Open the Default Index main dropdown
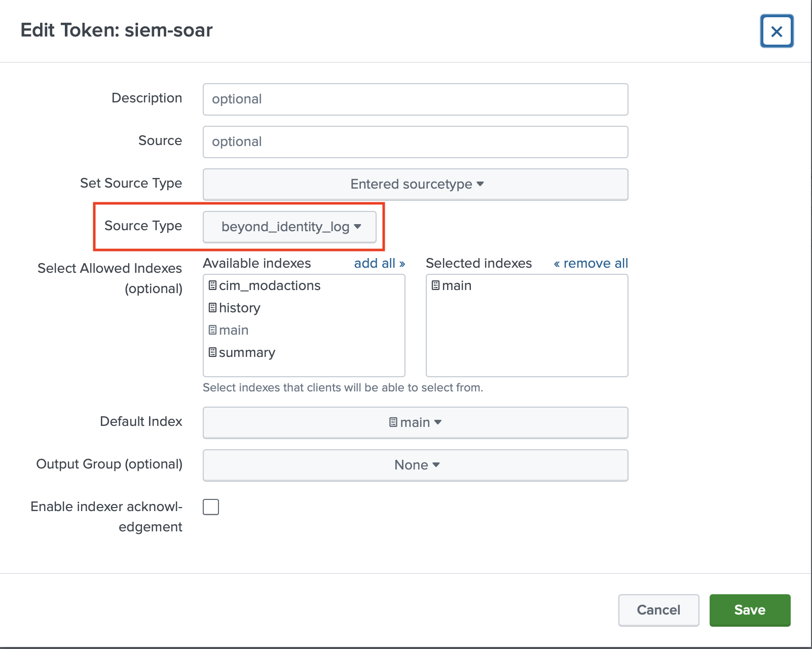This screenshot has height=649, width=812. coord(415,422)
